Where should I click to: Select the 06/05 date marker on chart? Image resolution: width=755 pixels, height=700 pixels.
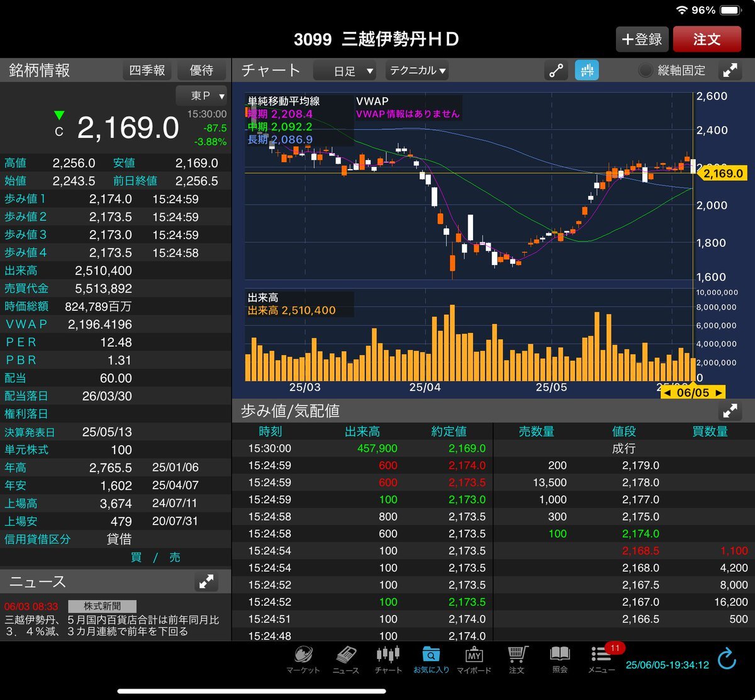point(693,393)
